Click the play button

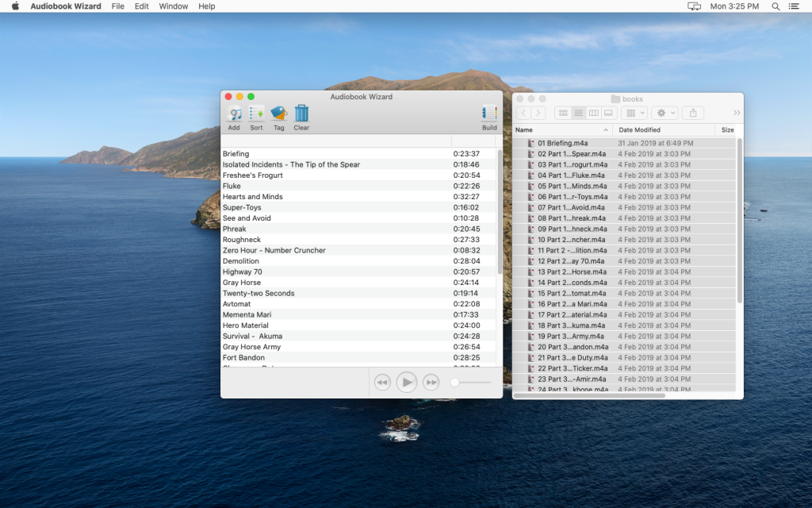click(x=407, y=383)
